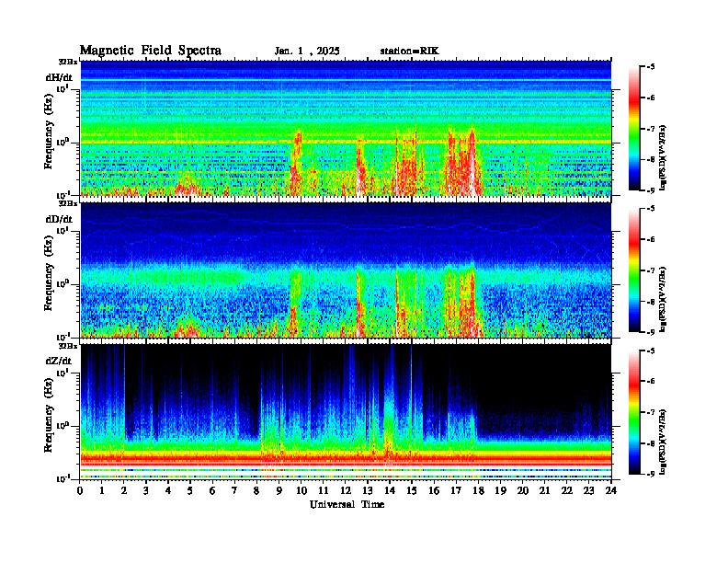Image resolution: width=728 pixels, height=563 pixels.
Task: Click the "4" tick on Universal Time axis
Action: [168, 490]
